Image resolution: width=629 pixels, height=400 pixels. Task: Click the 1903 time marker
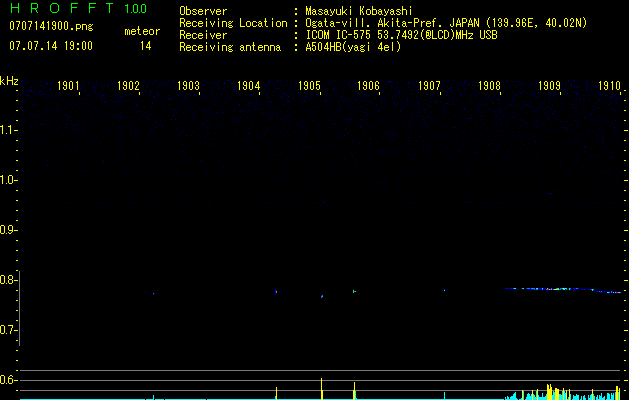coord(188,85)
